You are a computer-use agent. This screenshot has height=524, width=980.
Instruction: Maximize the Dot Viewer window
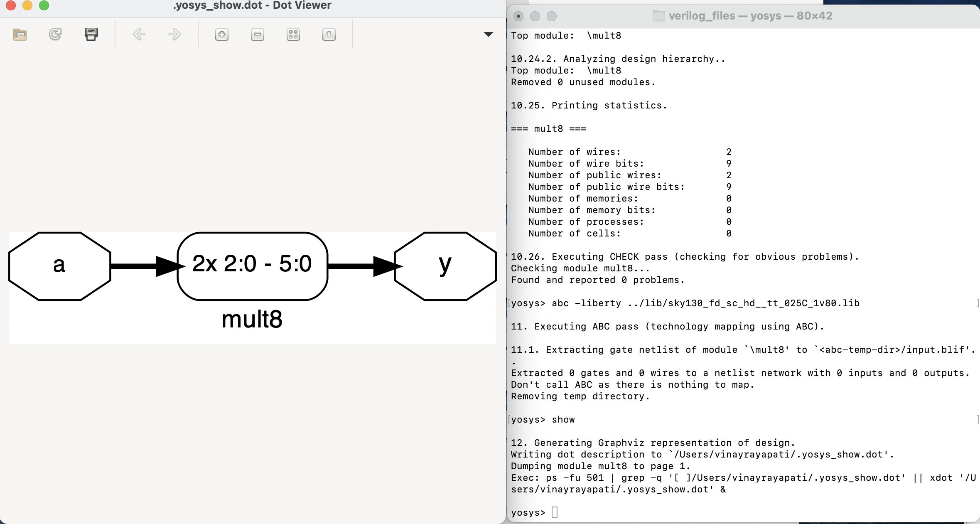(43, 6)
